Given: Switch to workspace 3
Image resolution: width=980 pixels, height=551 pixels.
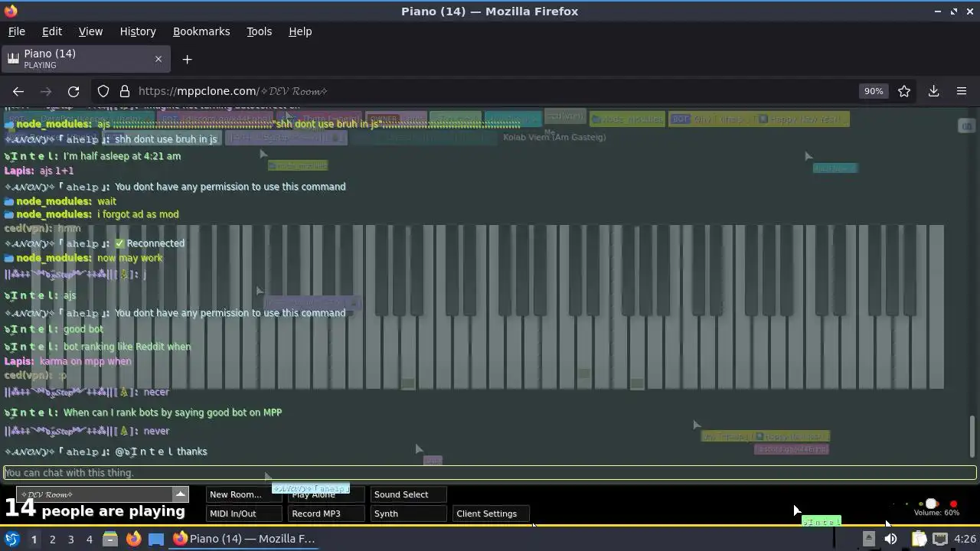Looking at the screenshot, I should pos(70,539).
